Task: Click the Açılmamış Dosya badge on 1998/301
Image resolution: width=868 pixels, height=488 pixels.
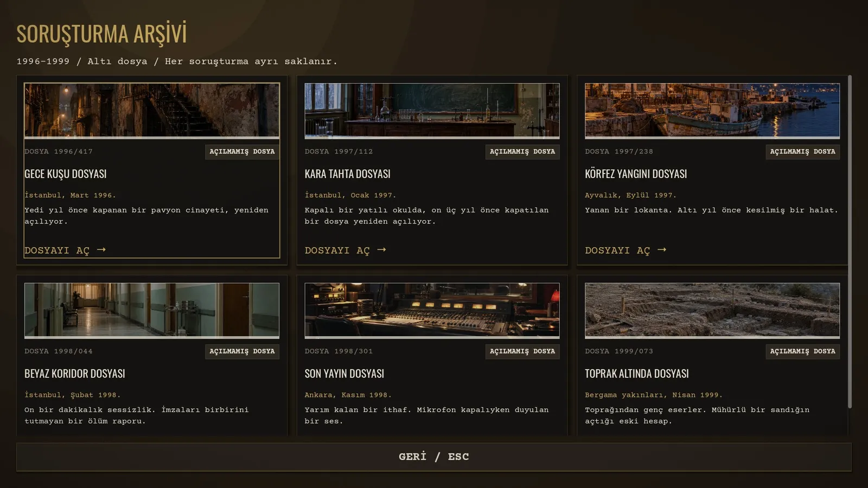Action: click(522, 351)
